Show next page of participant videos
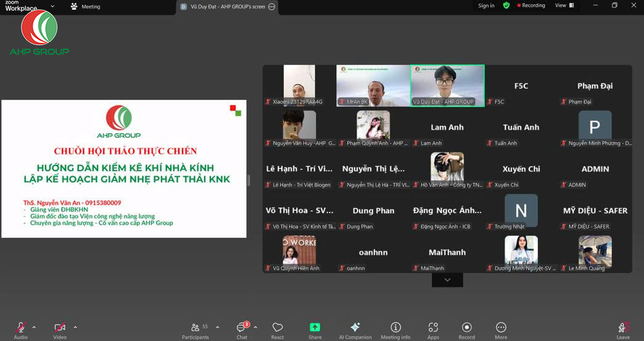 (447, 280)
